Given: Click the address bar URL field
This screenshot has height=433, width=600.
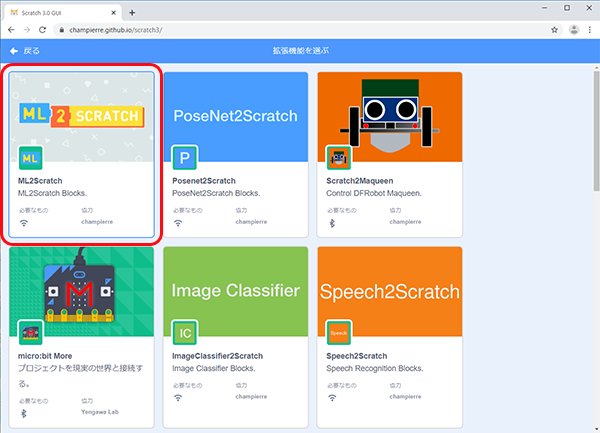Looking at the screenshot, I should (300, 30).
